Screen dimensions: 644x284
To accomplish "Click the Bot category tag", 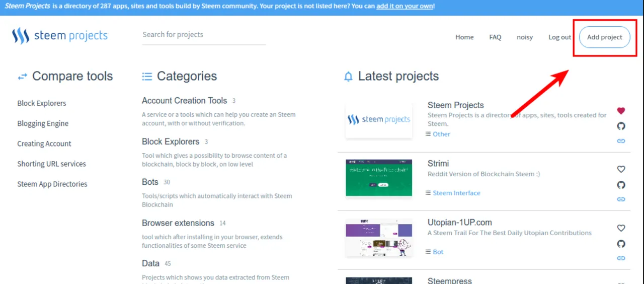I will click(438, 252).
